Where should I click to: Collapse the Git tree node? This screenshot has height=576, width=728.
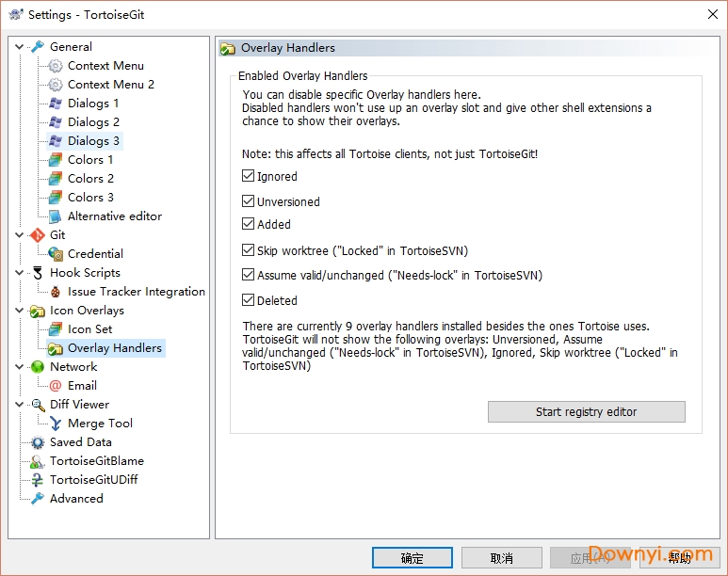20,235
